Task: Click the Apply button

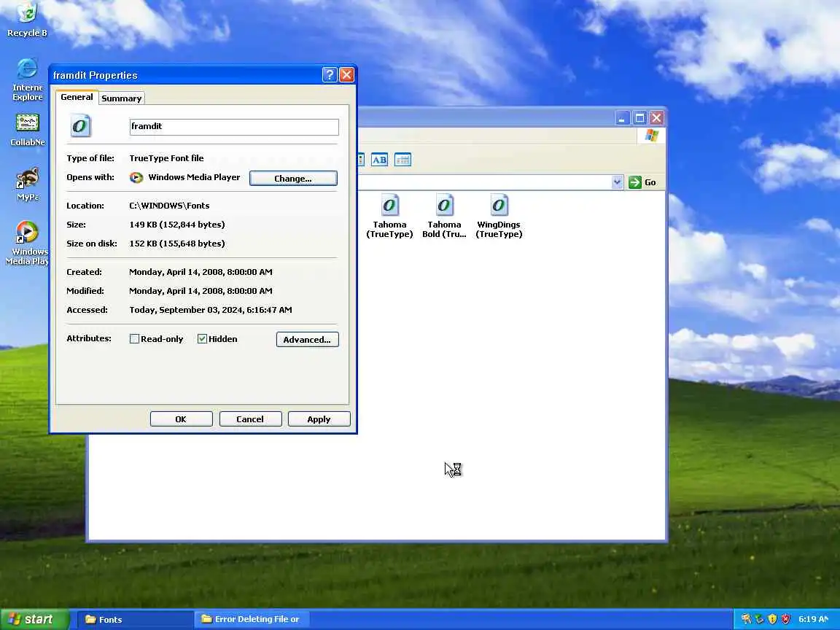Action: pos(319,419)
